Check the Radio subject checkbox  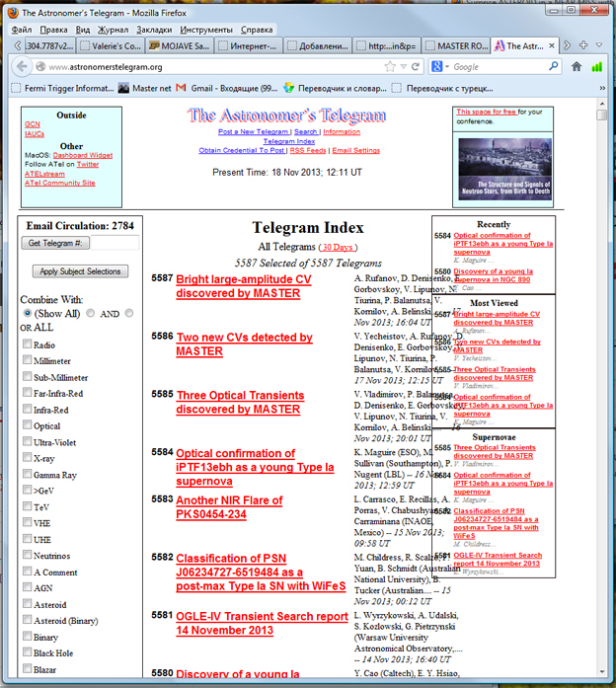click(x=27, y=345)
